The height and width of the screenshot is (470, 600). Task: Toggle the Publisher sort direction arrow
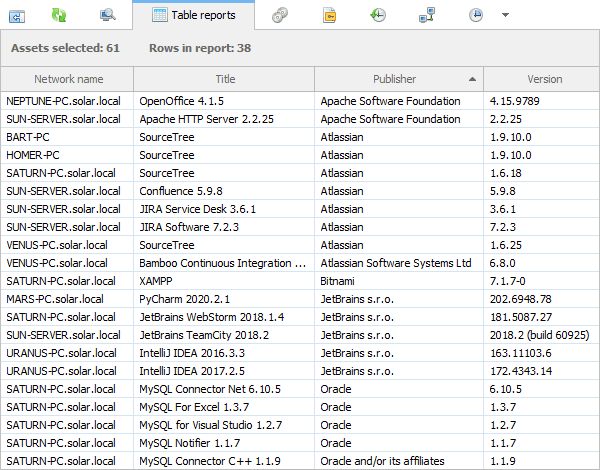[x=473, y=79]
